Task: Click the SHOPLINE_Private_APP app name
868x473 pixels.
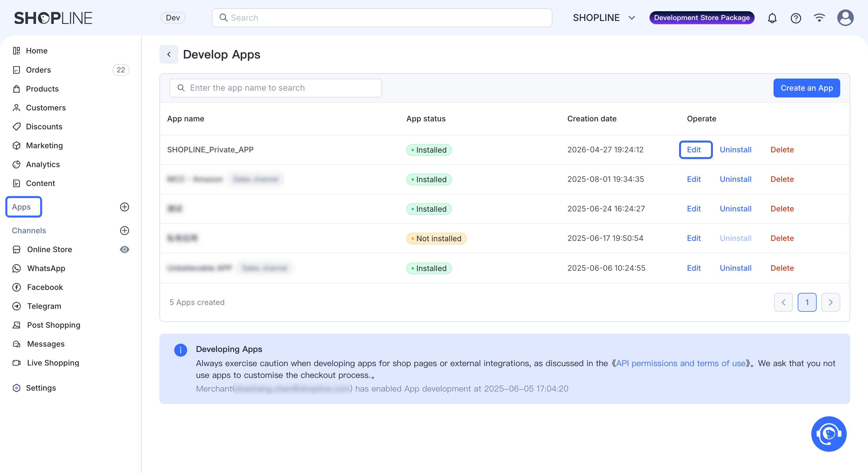Action: pyautogui.click(x=210, y=150)
